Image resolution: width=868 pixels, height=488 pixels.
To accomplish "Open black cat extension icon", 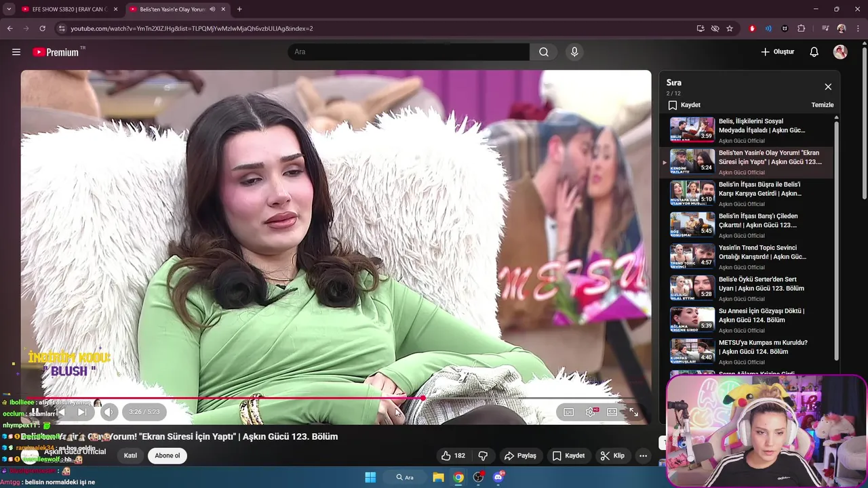I will (785, 28).
